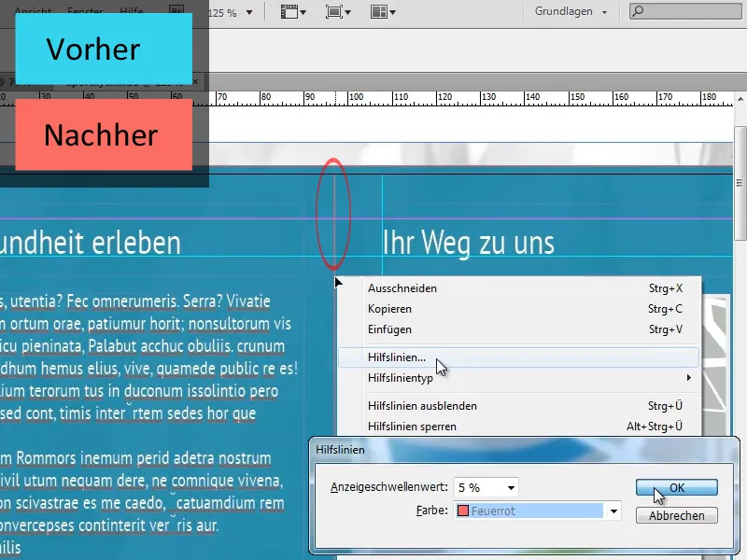The height and width of the screenshot is (560, 747).
Task: Click the vertical scrollbar thumb
Action: [x=740, y=183]
